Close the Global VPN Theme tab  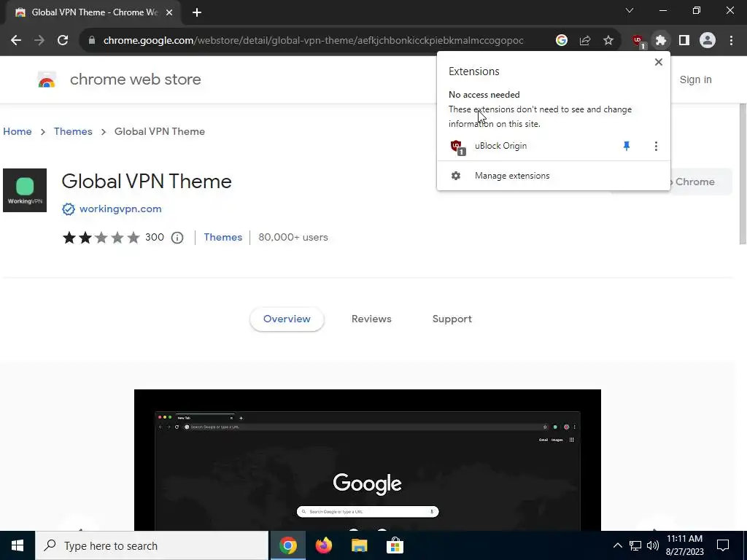pyautogui.click(x=169, y=12)
